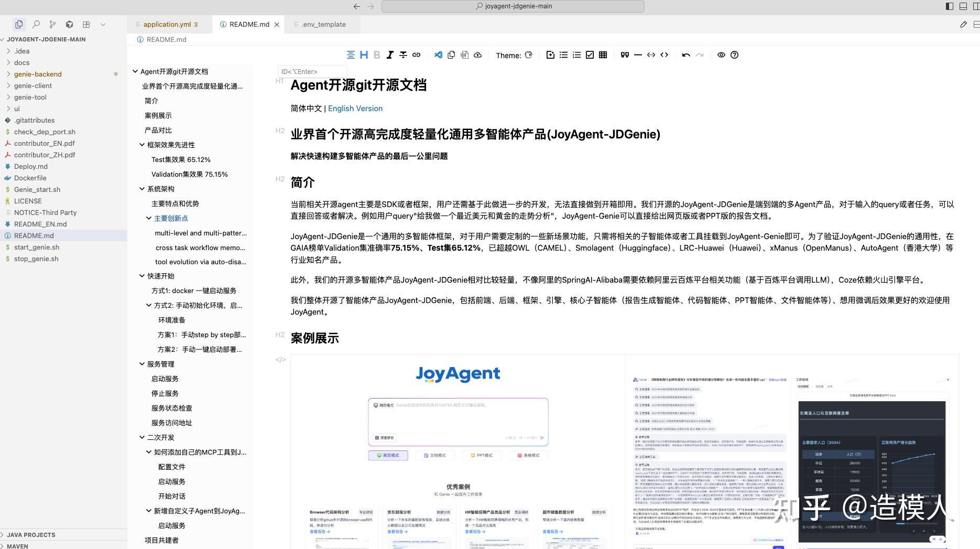This screenshot has height=549, width=980.
Task: Select README_EN.md in the file tree
Action: coord(40,224)
